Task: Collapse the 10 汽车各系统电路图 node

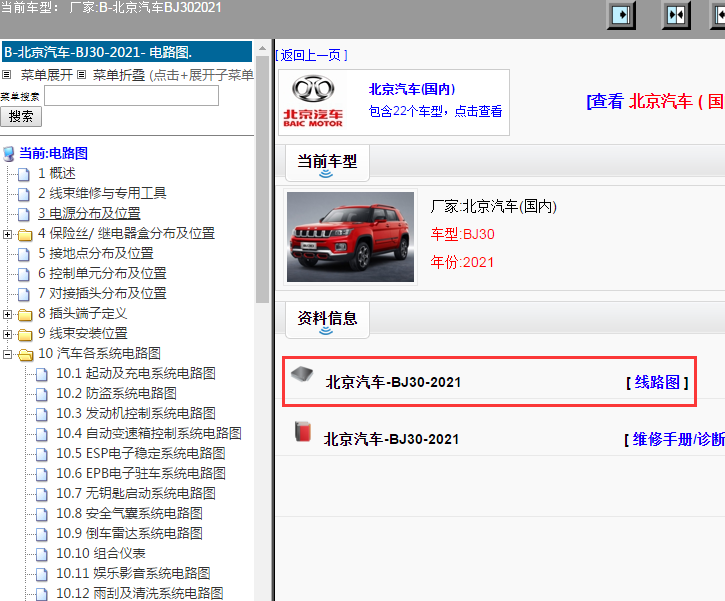Action: coord(7,355)
